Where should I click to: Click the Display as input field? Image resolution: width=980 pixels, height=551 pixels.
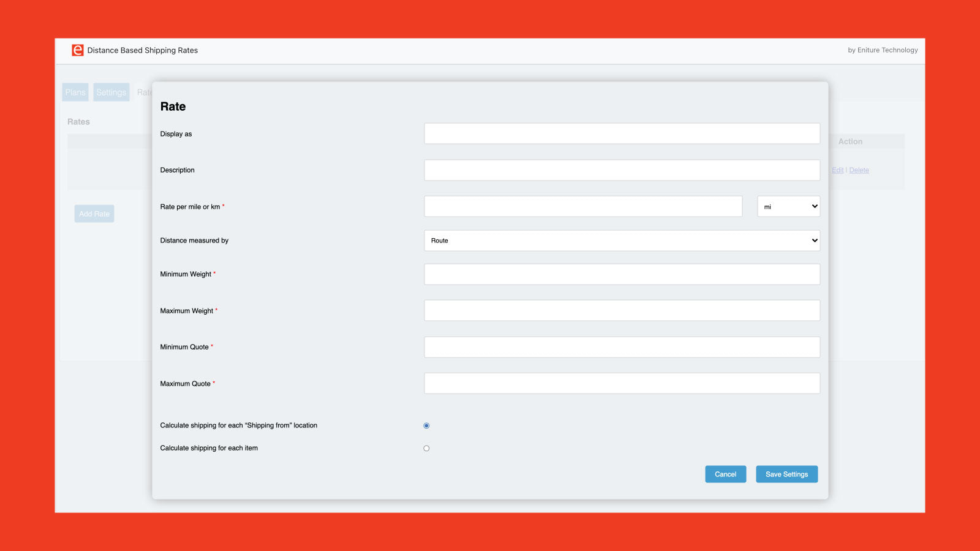click(622, 133)
